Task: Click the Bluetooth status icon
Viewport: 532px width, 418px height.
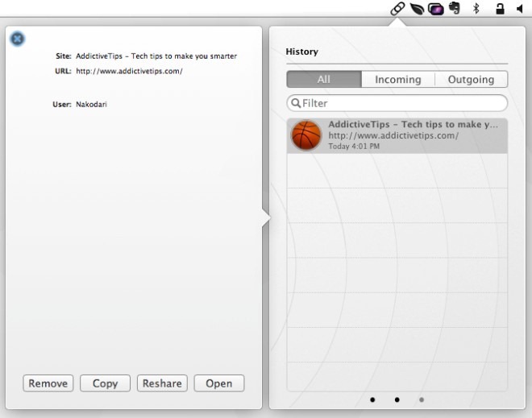Action: (476, 9)
